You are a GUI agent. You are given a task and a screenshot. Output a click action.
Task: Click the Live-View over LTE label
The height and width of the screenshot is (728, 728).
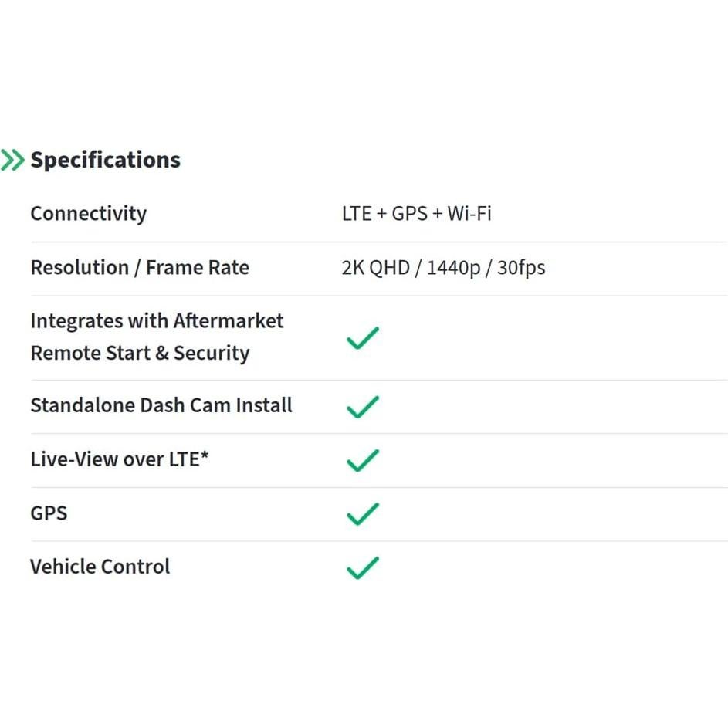(114, 459)
